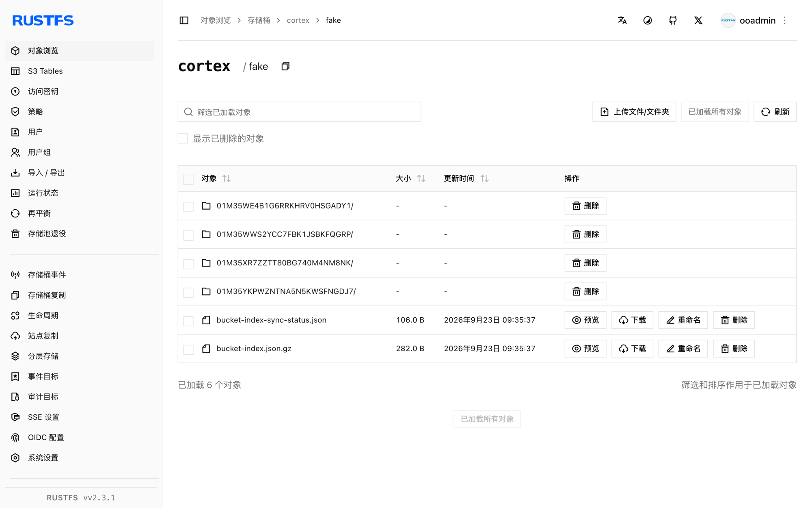Preview bucket-index-sync-status.json file
Image resolution: width=812 pixels, height=508 pixels.
(x=585, y=320)
